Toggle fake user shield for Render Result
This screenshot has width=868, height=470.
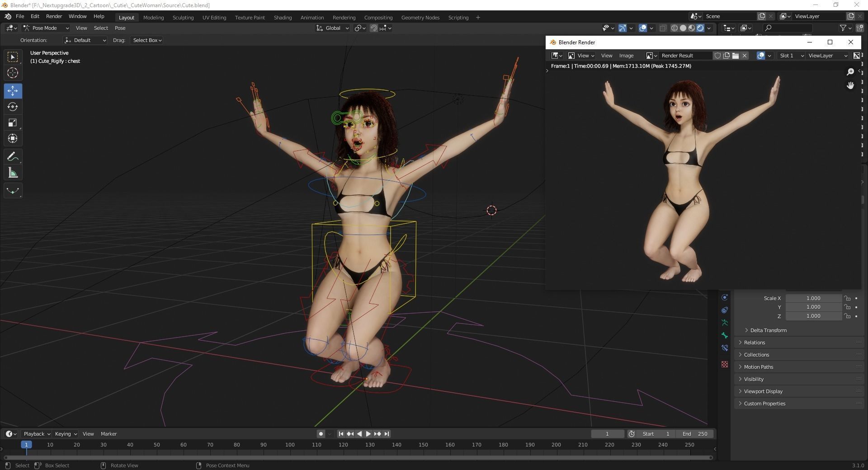tap(717, 56)
